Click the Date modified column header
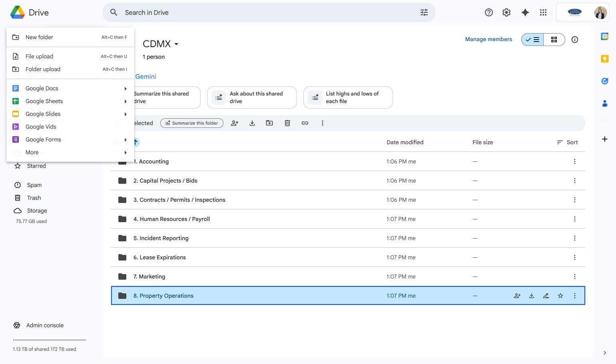The height and width of the screenshot is (364, 616). pyautogui.click(x=405, y=142)
